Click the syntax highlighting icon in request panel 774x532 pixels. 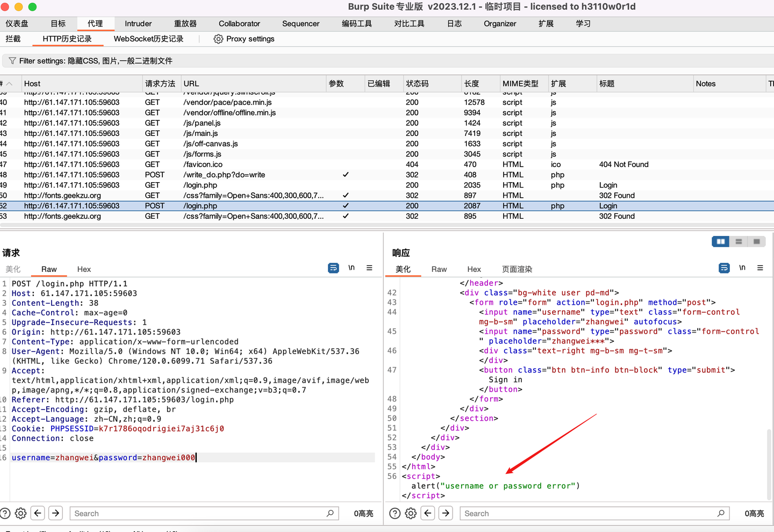pyautogui.click(x=333, y=268)
